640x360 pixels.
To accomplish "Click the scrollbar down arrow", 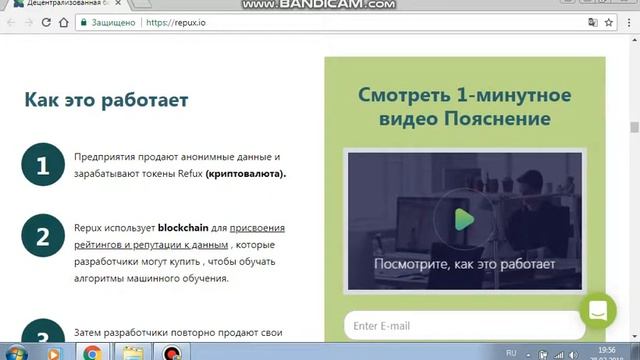I will click(634, 337).
